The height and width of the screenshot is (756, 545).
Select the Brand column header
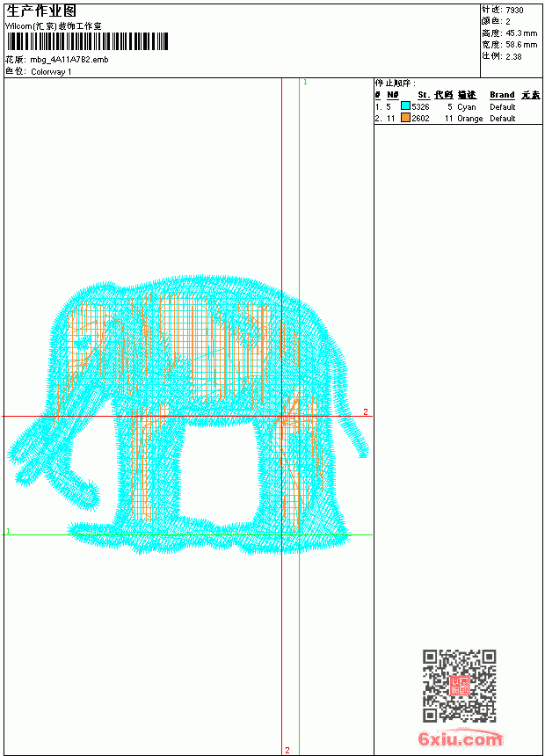click(x=502, y=95)
